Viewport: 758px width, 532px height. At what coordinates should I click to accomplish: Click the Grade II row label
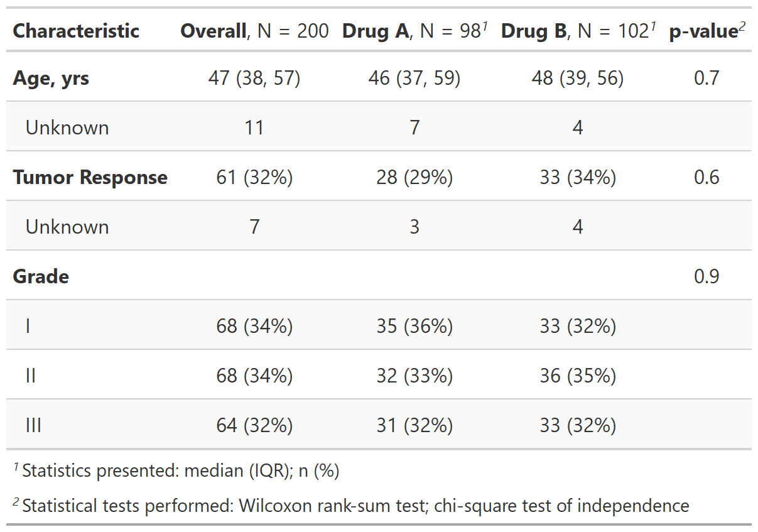[30, 376]
